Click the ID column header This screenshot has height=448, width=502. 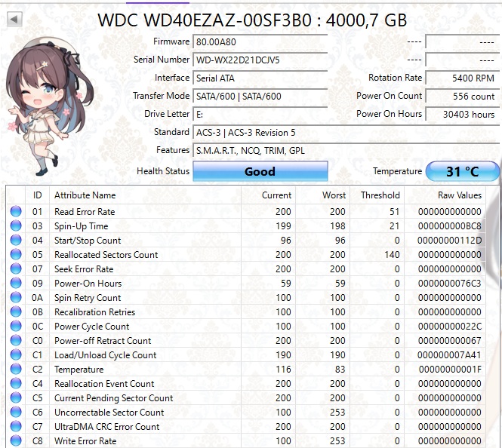[37, 195]
